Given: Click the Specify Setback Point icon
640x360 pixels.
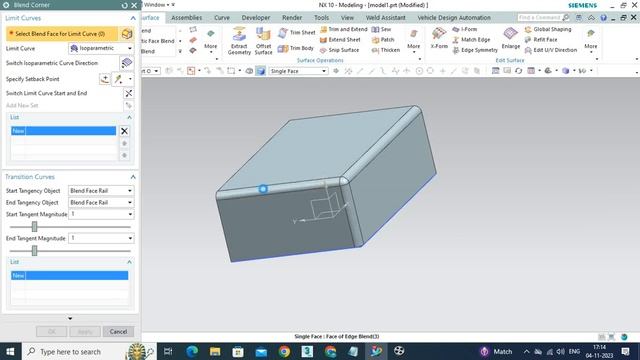Looking at the screenshot, I should tap(104, 79).
